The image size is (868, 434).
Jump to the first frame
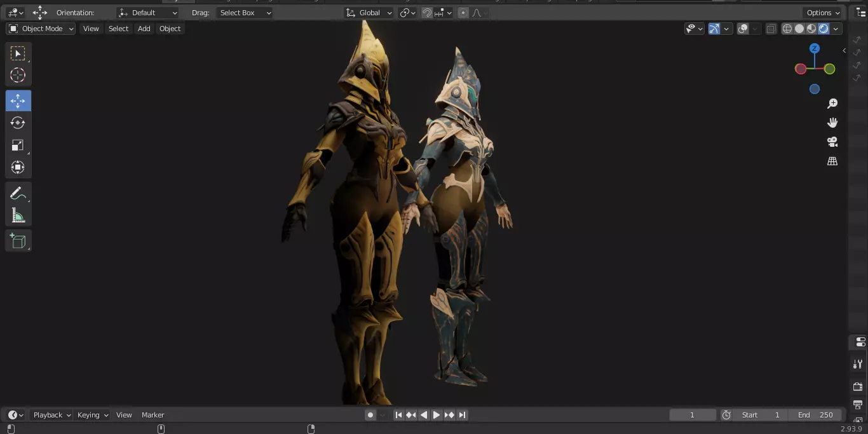point(398,415)
